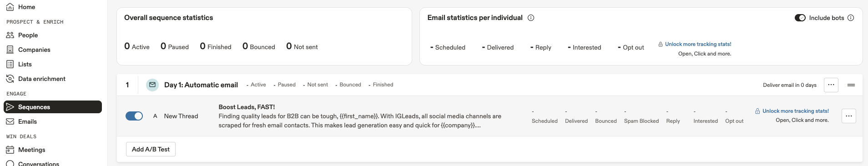Open more options for the New Thread email
The height and width of the screenshot is (166, 868).
click(849, 116)
